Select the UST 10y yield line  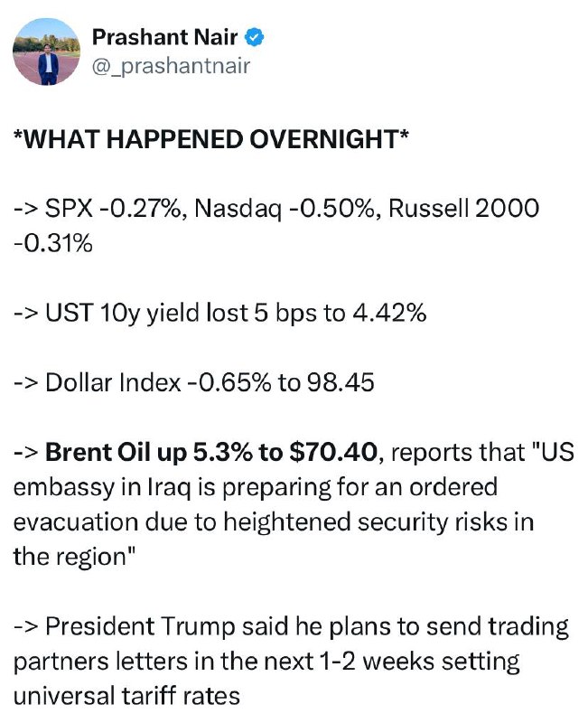coord(219,313)
